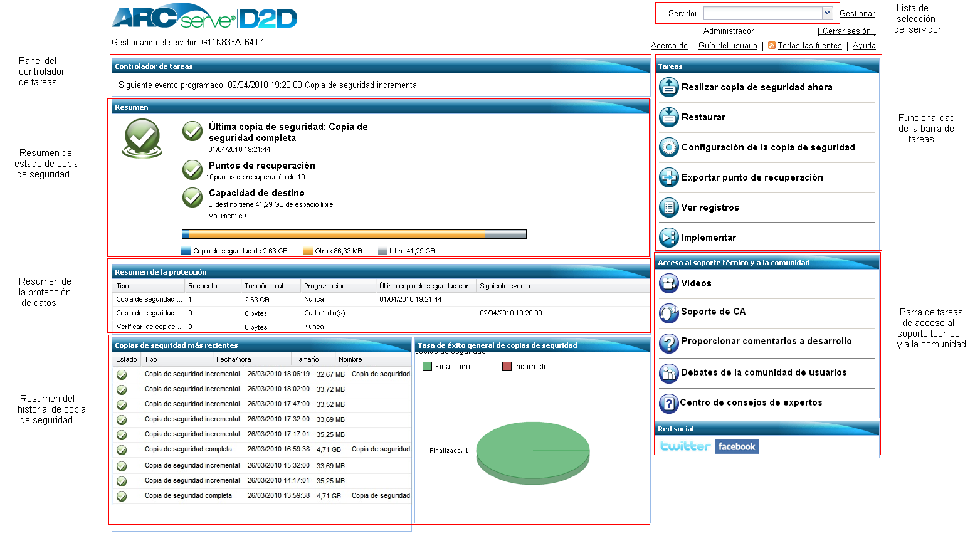The image size is (980, 536).
Task: Sort by Siguiente evento column header
Action: [562, 286]
